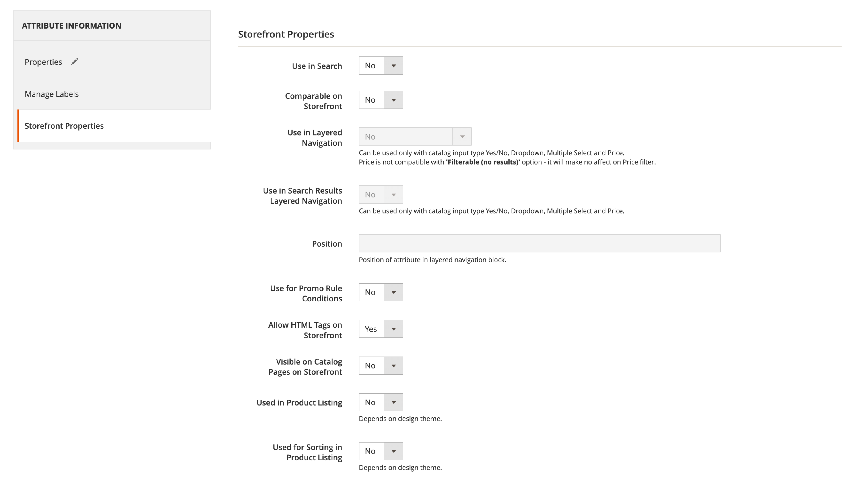Navigate to Properties section
Screen dimensions: 868x483
click(x=43, y=62)
